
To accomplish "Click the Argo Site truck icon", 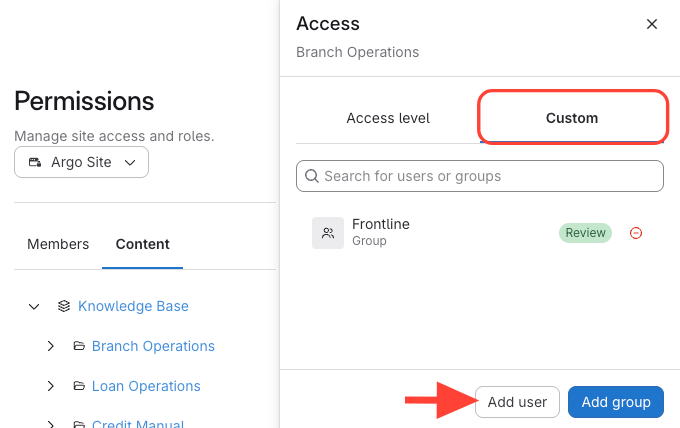I will 35,162.
